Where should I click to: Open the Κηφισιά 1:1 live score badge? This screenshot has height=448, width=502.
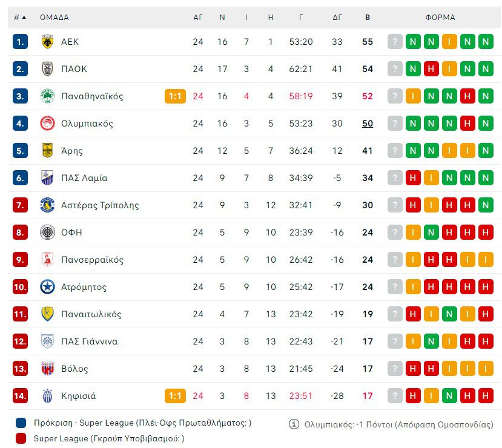point(175,396)
